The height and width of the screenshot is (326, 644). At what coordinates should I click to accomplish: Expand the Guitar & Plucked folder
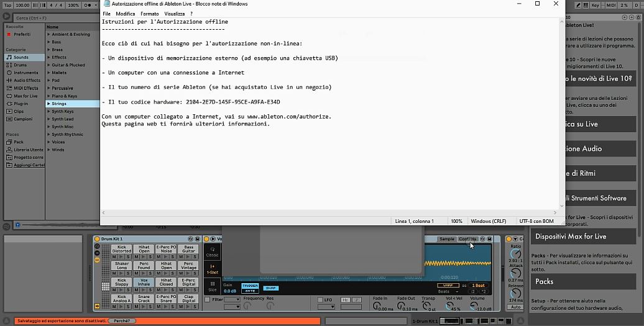coord(48,65)
